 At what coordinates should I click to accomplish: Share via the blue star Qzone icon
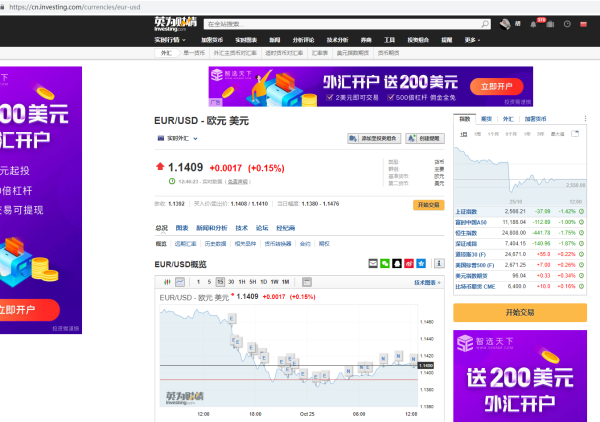[x=421, y=263]
